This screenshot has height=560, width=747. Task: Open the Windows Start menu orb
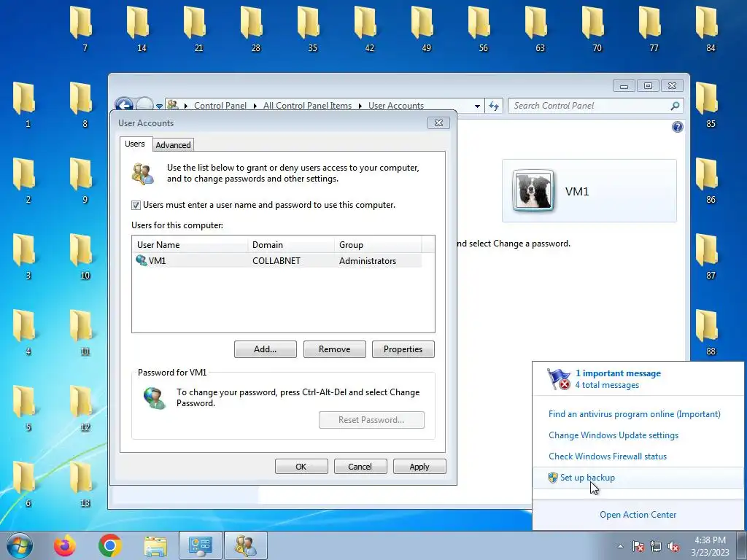click(x=20, y=545)
